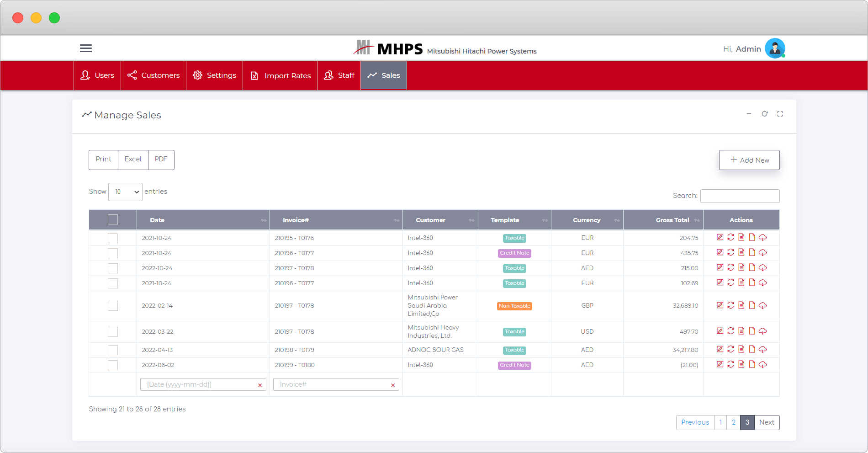The height and width of the screenshot is (453, 868).
Task: Select the Sales menu item
Action: [384, 75]
